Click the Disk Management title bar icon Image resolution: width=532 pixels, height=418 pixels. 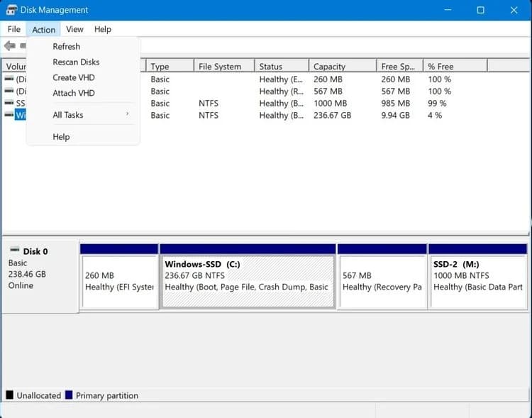point(11,10)
